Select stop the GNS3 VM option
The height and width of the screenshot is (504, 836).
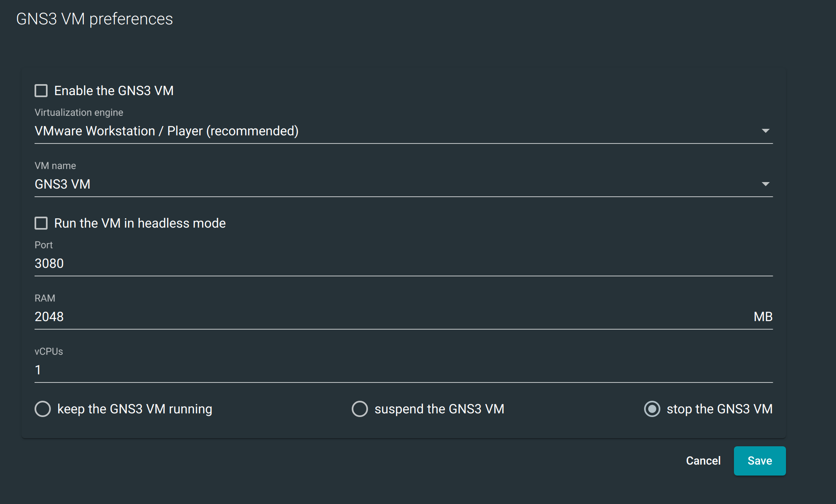[x=652, y=409]
